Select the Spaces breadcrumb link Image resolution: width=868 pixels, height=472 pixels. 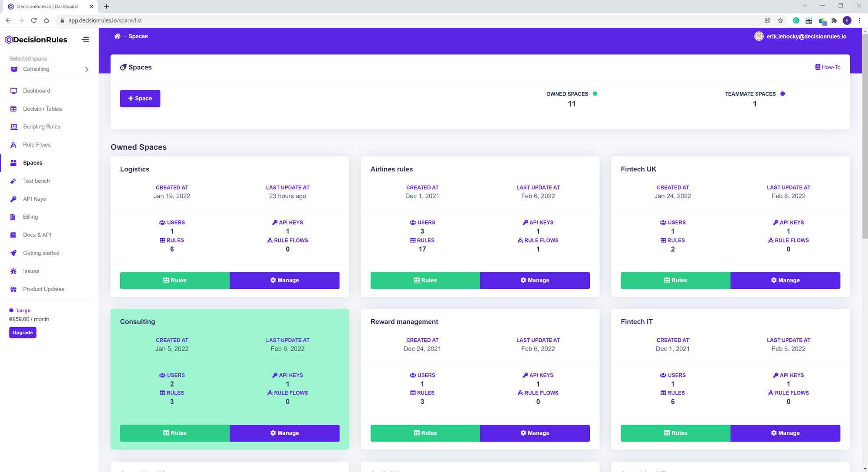point(138,36)
